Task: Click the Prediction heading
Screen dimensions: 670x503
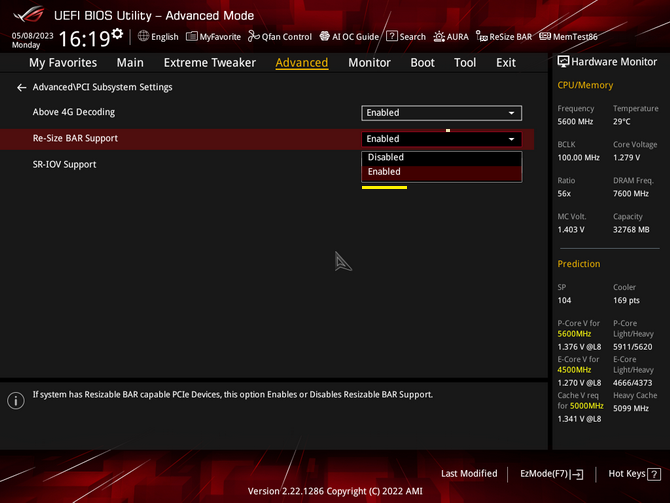Action: tap(579, 264)
